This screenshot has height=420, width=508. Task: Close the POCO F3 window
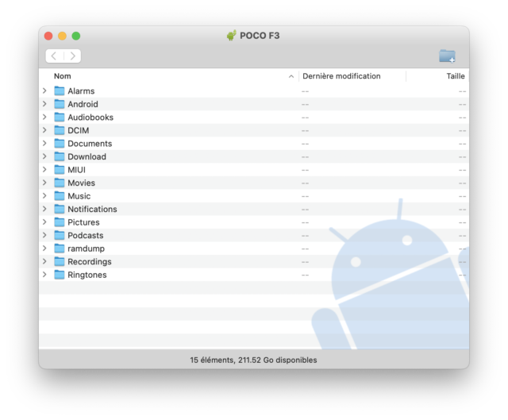pos(48,36)
